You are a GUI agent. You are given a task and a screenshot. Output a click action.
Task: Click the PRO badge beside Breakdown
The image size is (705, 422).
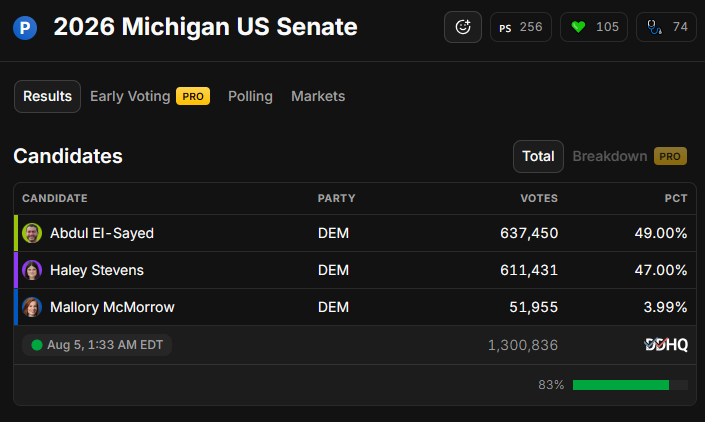click(x=670, y=156)
